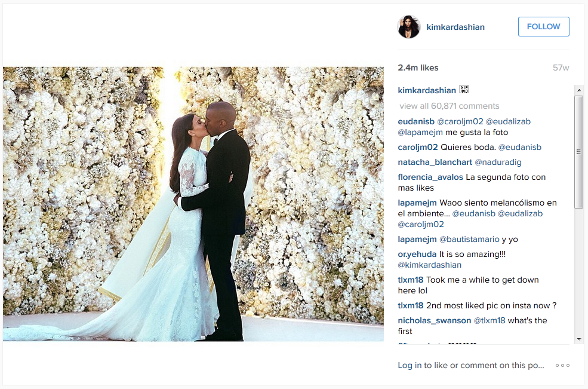The height and width of the screenshot is (389, 588).
Task: Follow the kimkardashian account
Action: pos(543,27)
